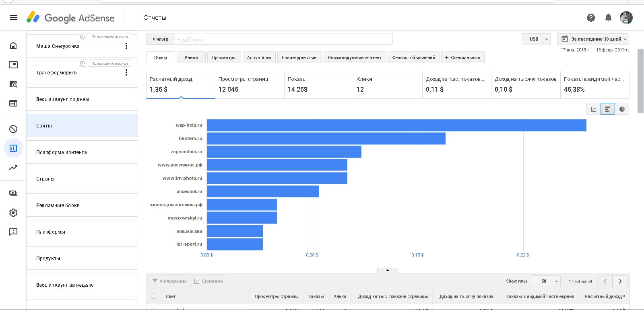Select the Сайты report
Image resolution: width=644 pixels, height=310 pixels.
click(82, 125)
